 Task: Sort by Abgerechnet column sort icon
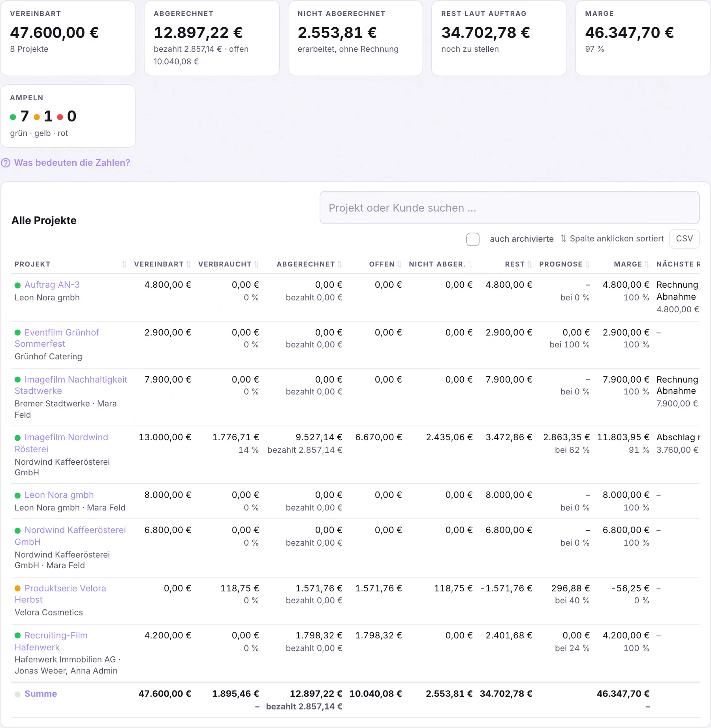(x=340, y=264)
